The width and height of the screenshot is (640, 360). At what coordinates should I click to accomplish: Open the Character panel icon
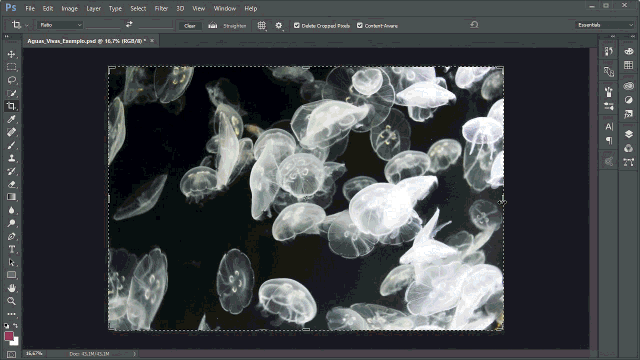tap(609, 127)
